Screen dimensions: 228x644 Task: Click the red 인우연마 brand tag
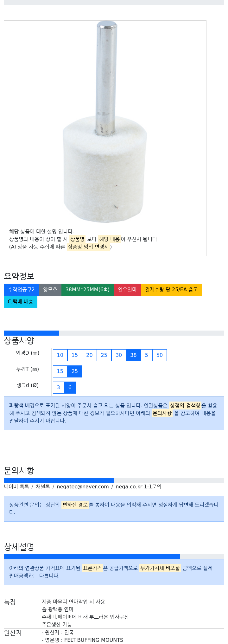pos(127,289)
